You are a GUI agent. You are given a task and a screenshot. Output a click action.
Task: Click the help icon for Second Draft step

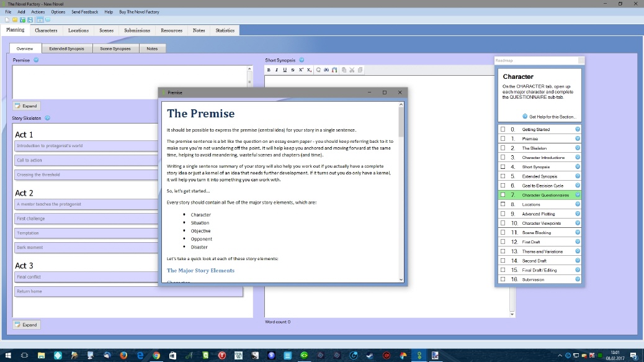pyautogui.click(x=578, y=261)
